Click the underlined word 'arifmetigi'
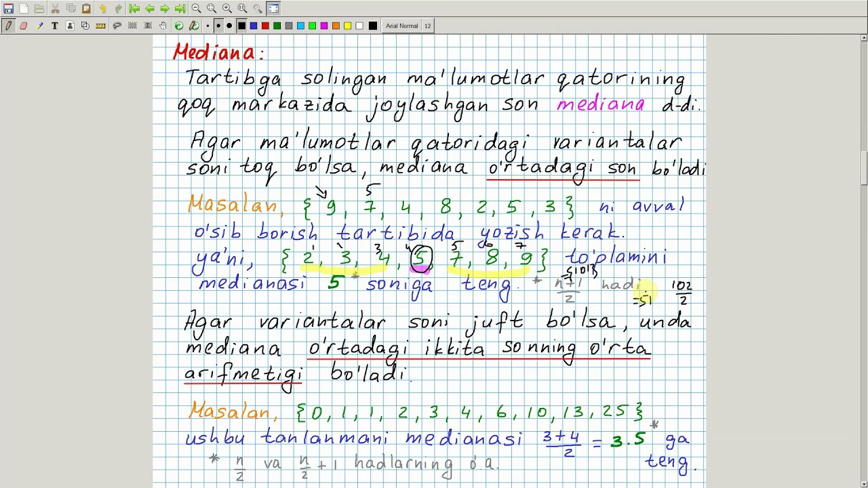Image resolution: width=868 pixels, height=488 pixels. (242, 375)
